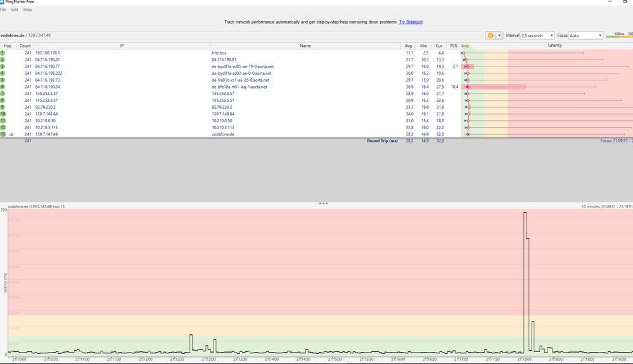
Task: Click the latency spike near 21:12:45 on graph
Action: [191, 343]
